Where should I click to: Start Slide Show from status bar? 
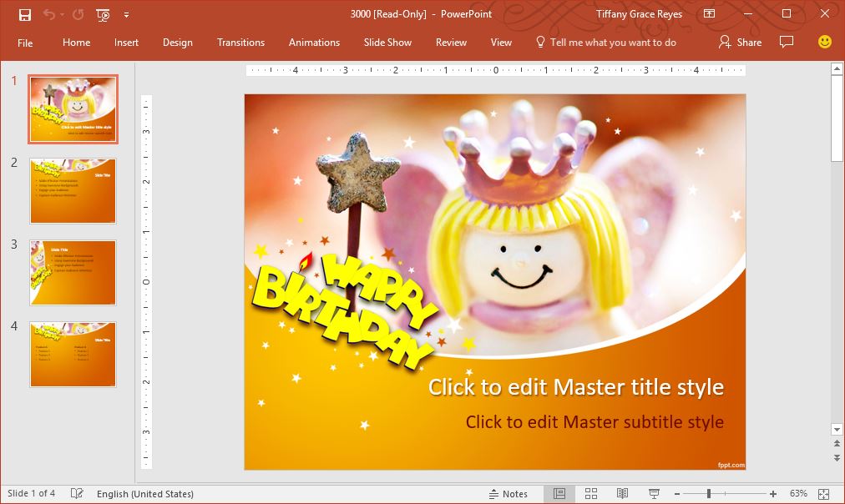(654, 494)
